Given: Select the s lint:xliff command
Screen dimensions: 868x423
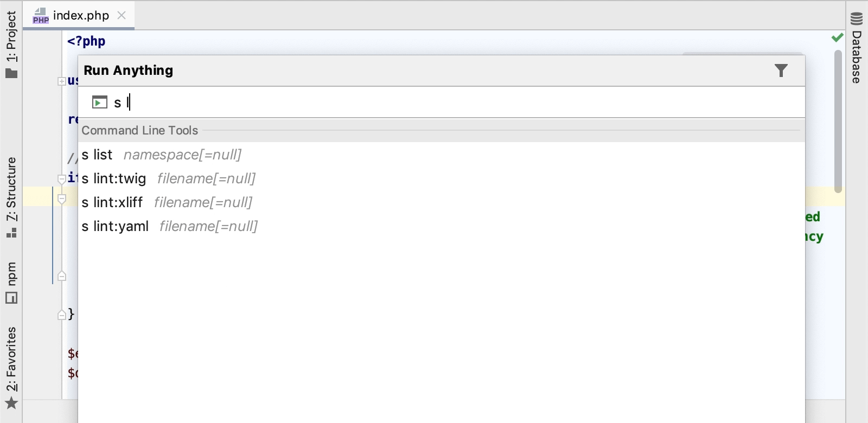Looking at the screenshot, I should point(112,202).
